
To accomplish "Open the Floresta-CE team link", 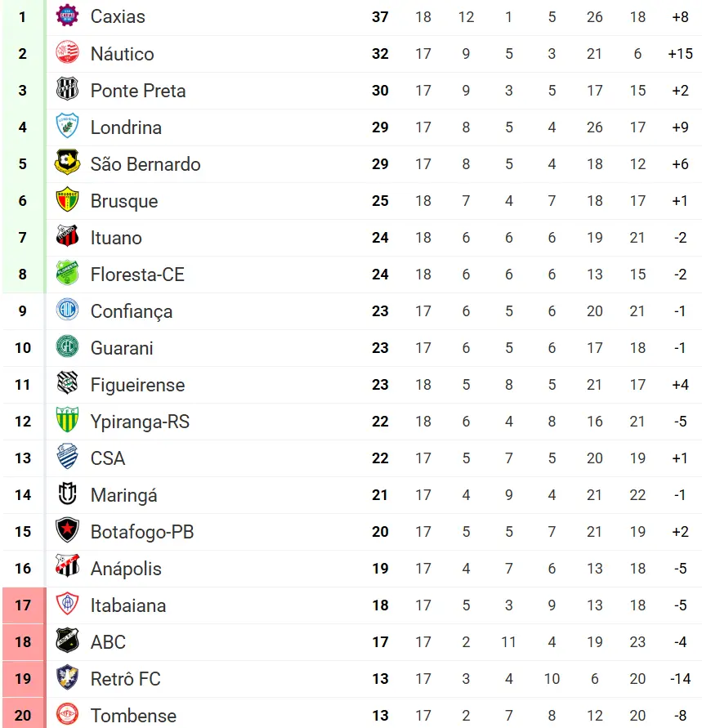I will click(137, 275).
